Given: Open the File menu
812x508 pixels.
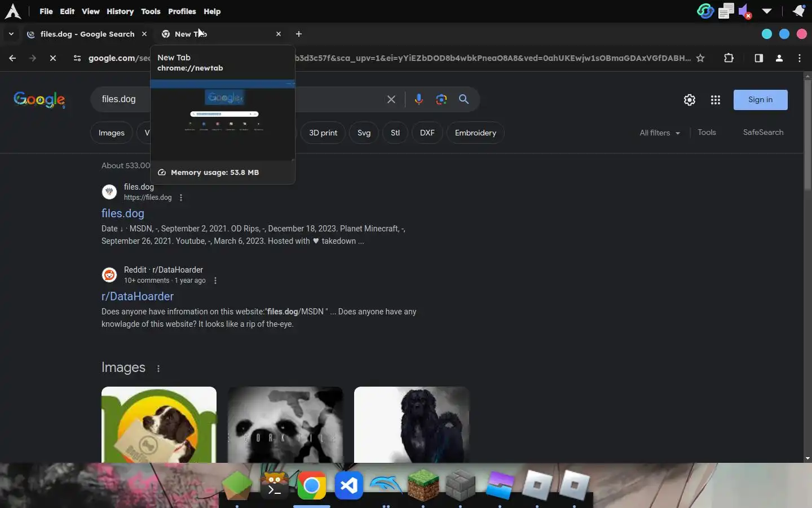Looking at the screenshot, I should (x=46, y=11).
